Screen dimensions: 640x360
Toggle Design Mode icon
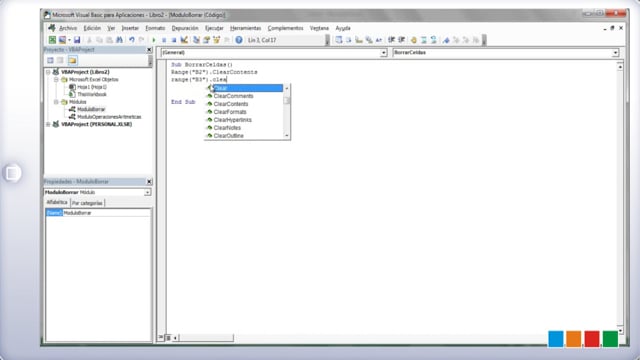tap(184, 40)
